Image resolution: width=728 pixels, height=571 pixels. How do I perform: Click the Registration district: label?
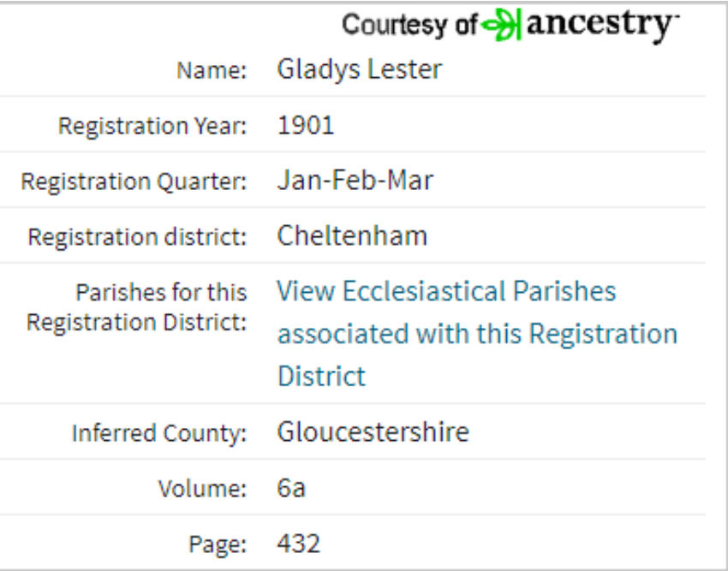(x=137, y=237)
